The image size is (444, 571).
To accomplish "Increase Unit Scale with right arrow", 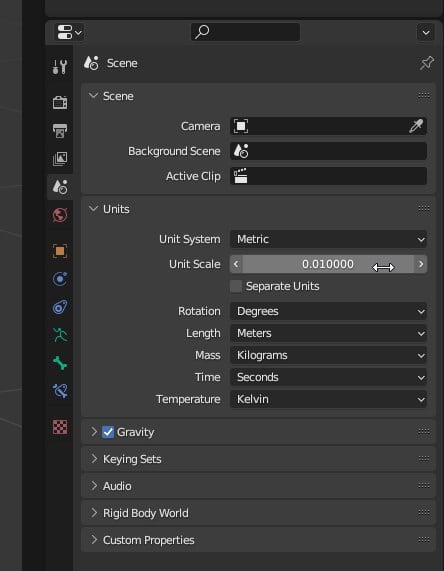I will (421, 264).
